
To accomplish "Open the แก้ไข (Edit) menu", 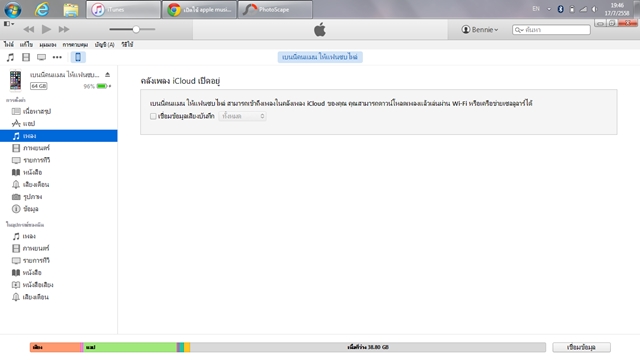I will pos(26,44).
